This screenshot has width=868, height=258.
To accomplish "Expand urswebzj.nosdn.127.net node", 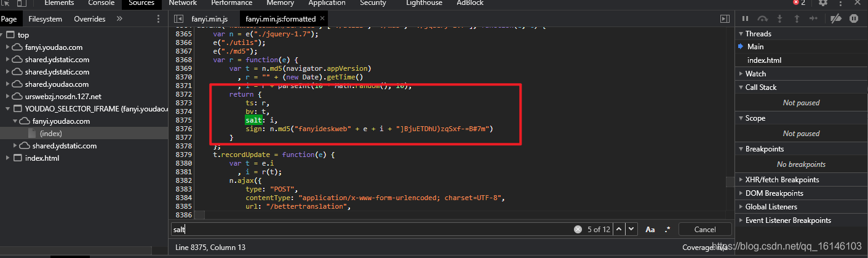I will pyautogui.click(x=8, y=97).
